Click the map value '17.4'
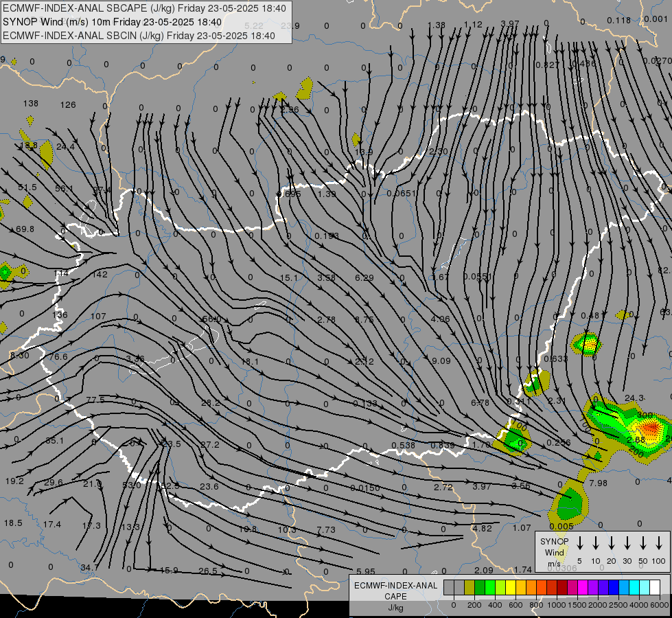 pos(52,525)
